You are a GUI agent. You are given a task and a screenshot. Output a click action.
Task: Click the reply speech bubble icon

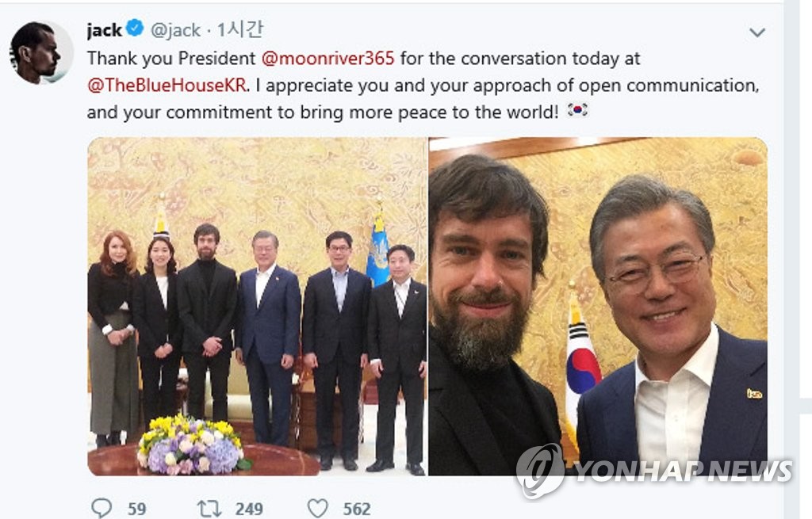pos(101,508)
